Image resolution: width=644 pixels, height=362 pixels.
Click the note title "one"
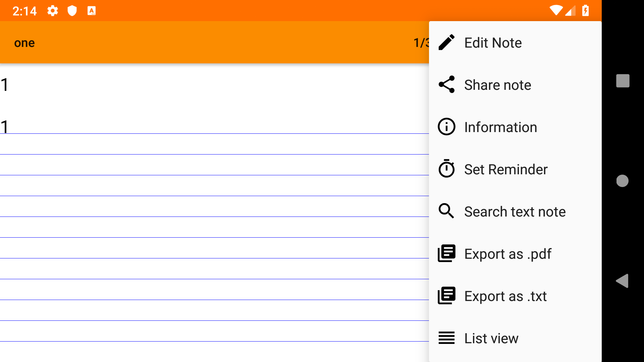(x=24, y=43)
